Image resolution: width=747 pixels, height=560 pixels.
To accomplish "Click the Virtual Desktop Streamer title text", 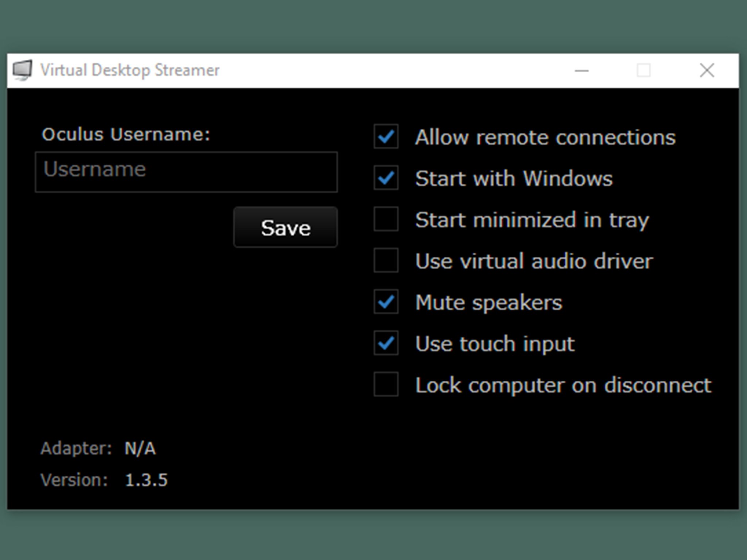I will (x=130, y=70).
